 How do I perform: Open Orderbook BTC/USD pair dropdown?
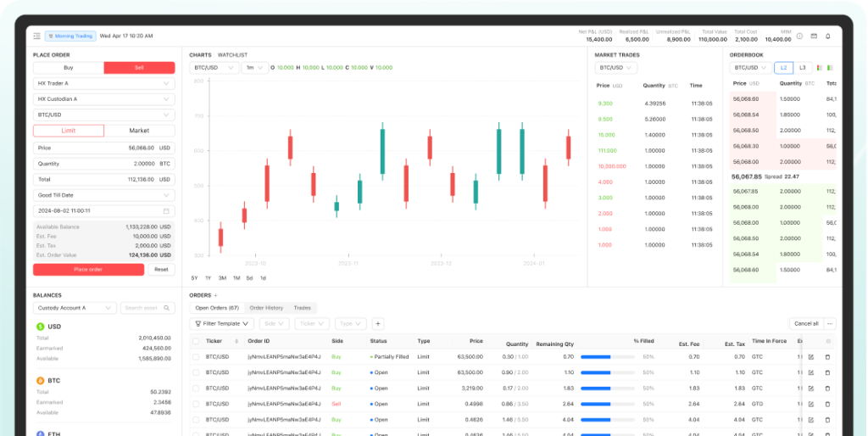pyautogui.click(x=751, y=68)
